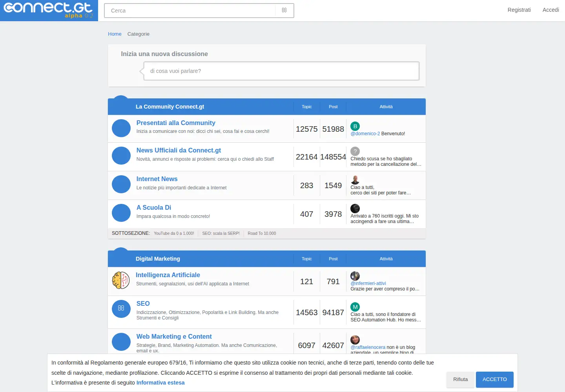Click the News Ufficiali category circle icon
Viewport: 565px width, 392px height.
tap(121, 156)
